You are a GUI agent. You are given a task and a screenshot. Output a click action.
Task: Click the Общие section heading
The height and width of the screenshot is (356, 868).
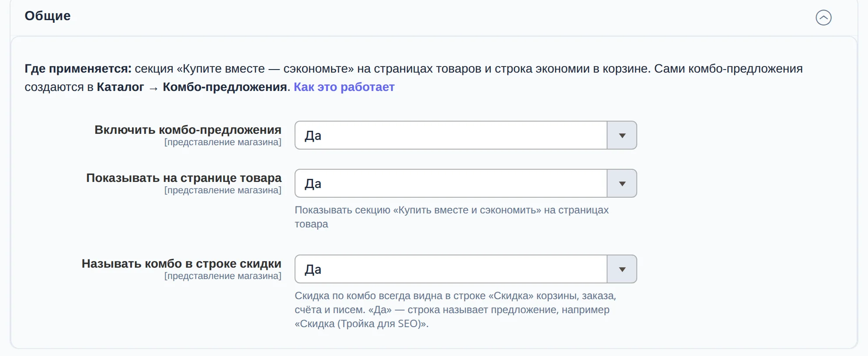[48, 16]
